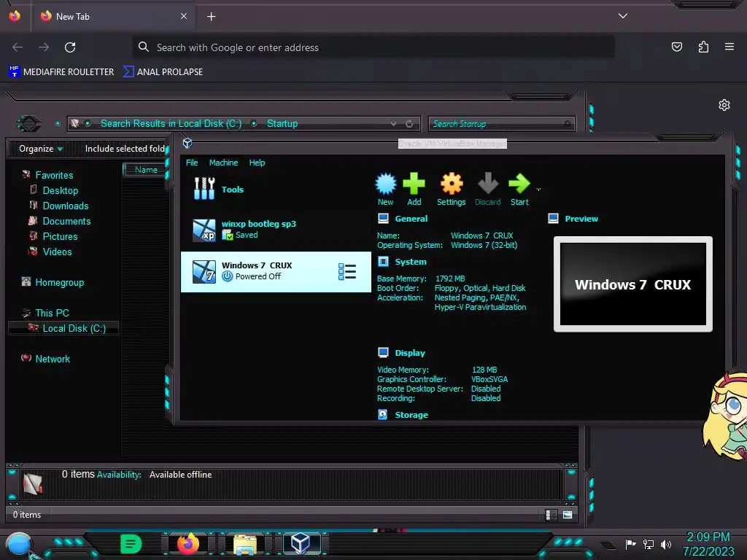Image resolution: width=747 pixels, height=560 pixels.
Task: Select Network in Explorer sidebar
Action: [53, 359]
